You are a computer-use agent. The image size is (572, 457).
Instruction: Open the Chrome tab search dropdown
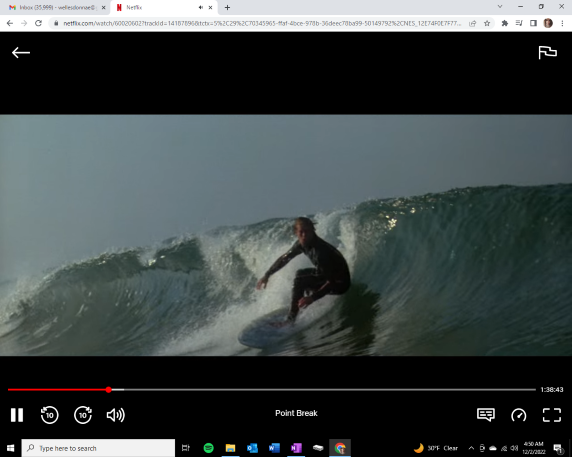[x=500, y=7]
